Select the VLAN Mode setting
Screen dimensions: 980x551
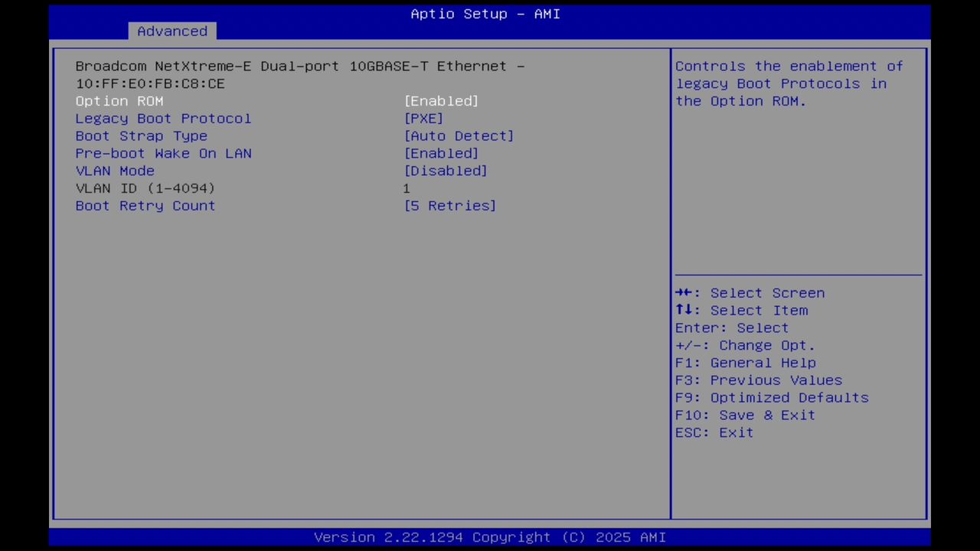coord(115,171)
